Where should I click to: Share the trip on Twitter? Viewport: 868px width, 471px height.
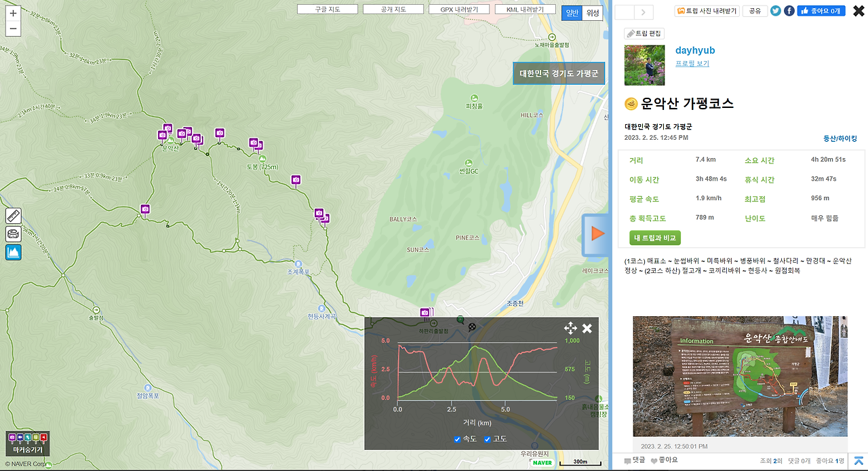click(x=776, y=11)
